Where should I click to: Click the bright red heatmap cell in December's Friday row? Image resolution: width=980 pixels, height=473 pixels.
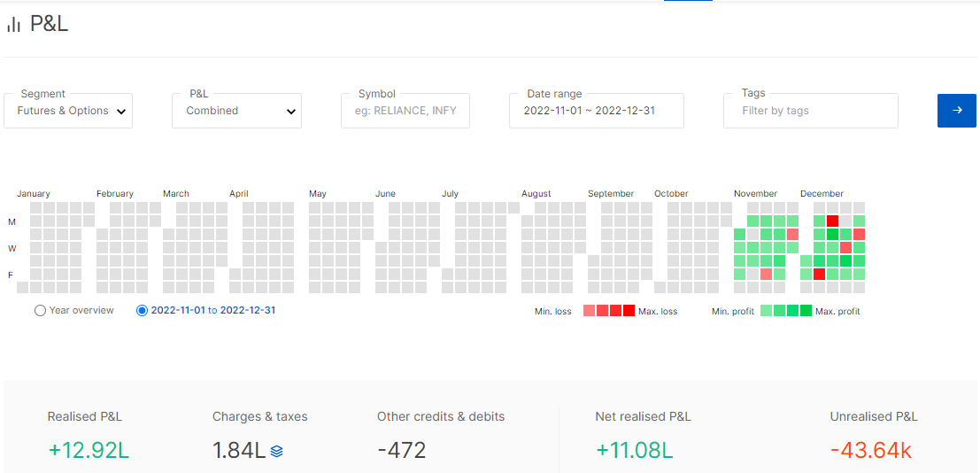tap(820, 274)
